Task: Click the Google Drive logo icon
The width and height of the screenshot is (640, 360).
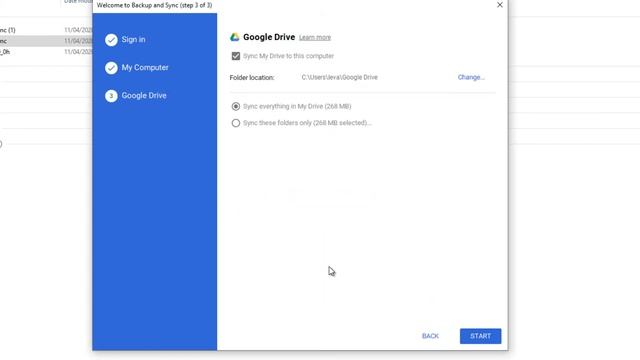Action: pos(235,37)
